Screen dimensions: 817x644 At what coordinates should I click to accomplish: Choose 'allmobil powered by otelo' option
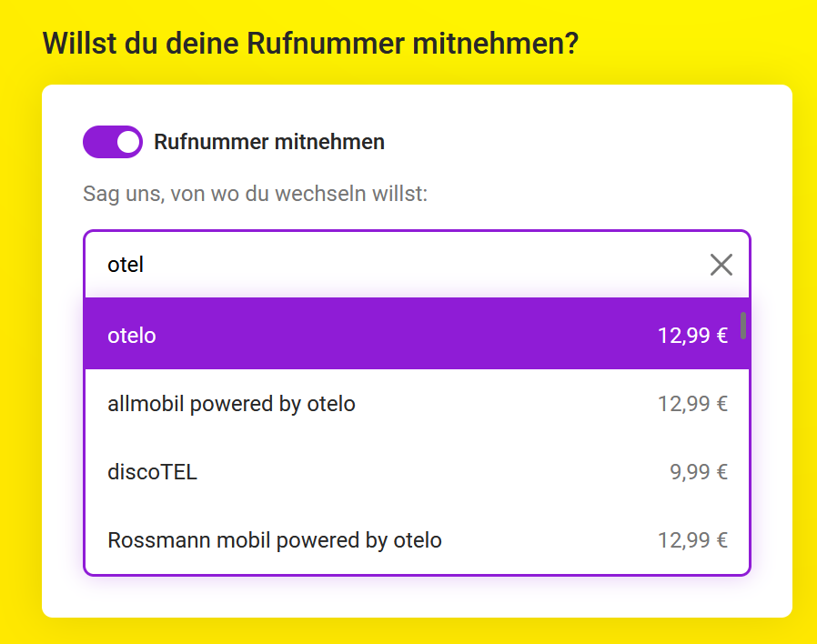231,404
